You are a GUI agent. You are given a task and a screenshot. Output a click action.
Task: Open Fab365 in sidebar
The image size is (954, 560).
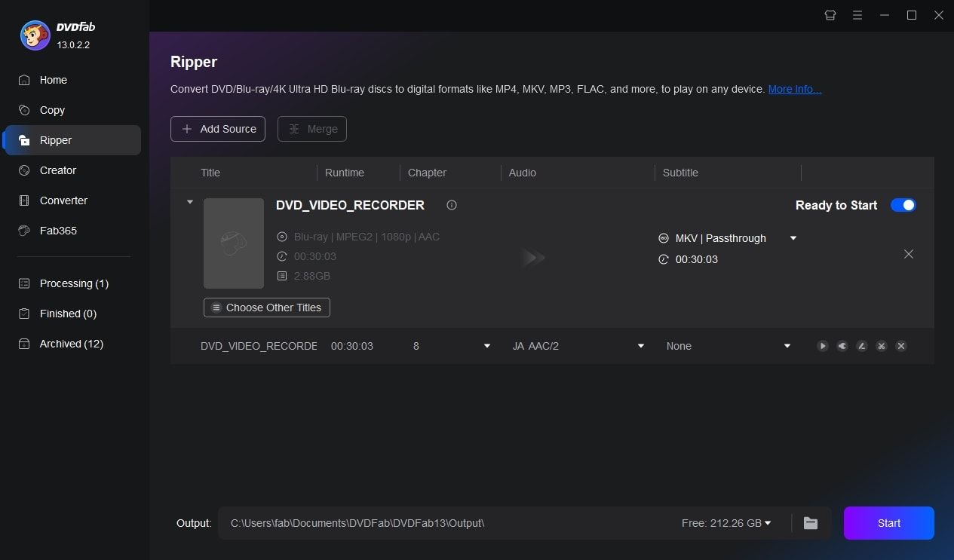click(x=72, y=231)
